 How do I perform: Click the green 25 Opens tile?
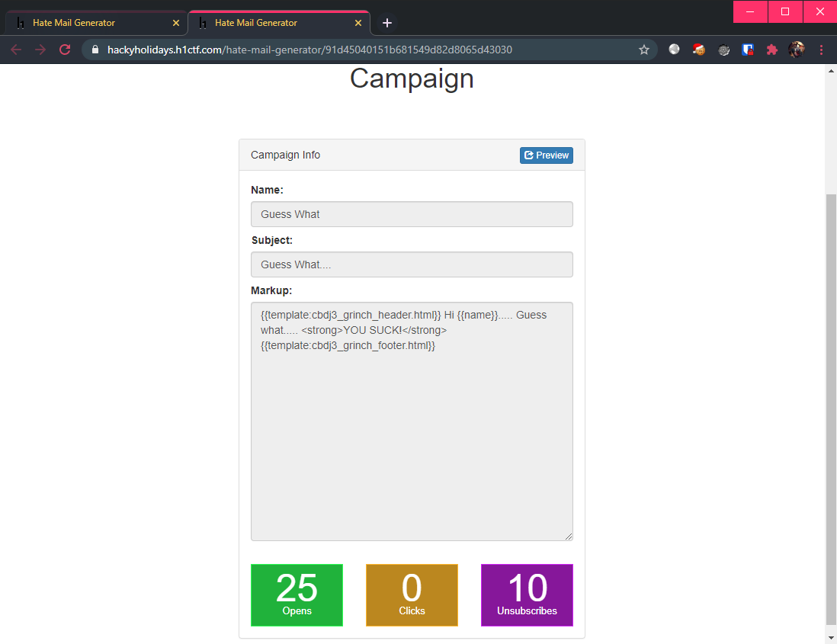point(297,595)
